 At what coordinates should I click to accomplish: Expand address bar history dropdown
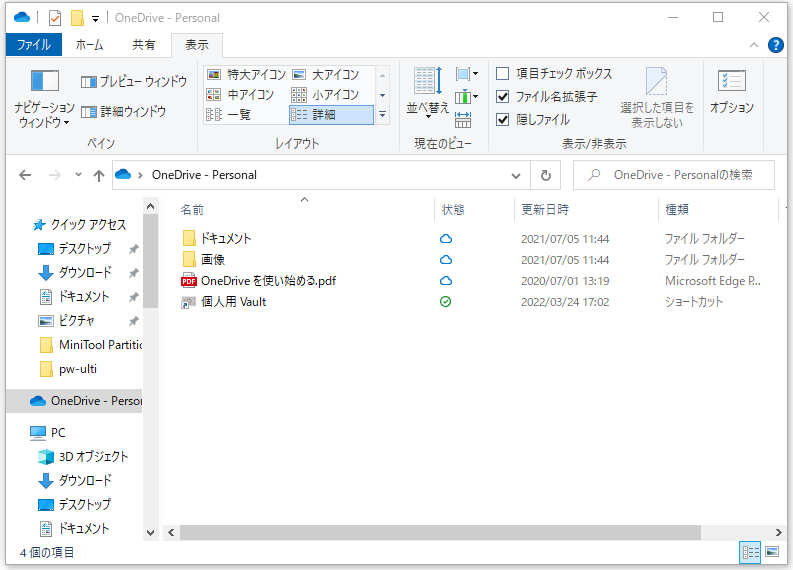click(x=516, y=176)
